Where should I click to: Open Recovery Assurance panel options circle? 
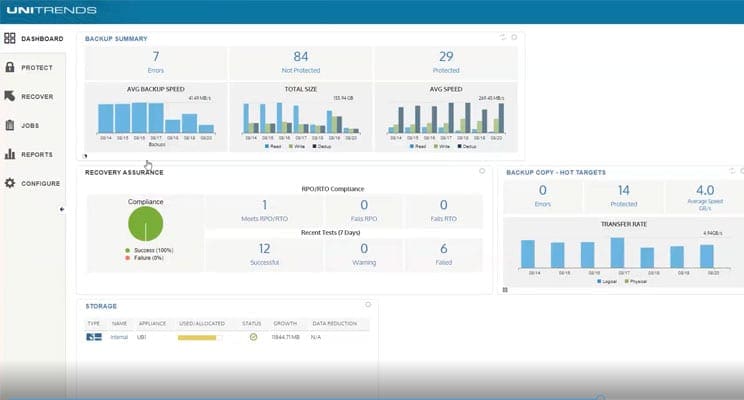click(x=482, y=171)
